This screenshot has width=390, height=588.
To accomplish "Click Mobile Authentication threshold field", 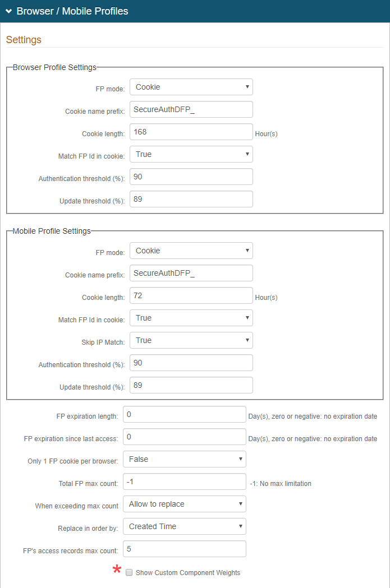I will [x=191, y=363].
